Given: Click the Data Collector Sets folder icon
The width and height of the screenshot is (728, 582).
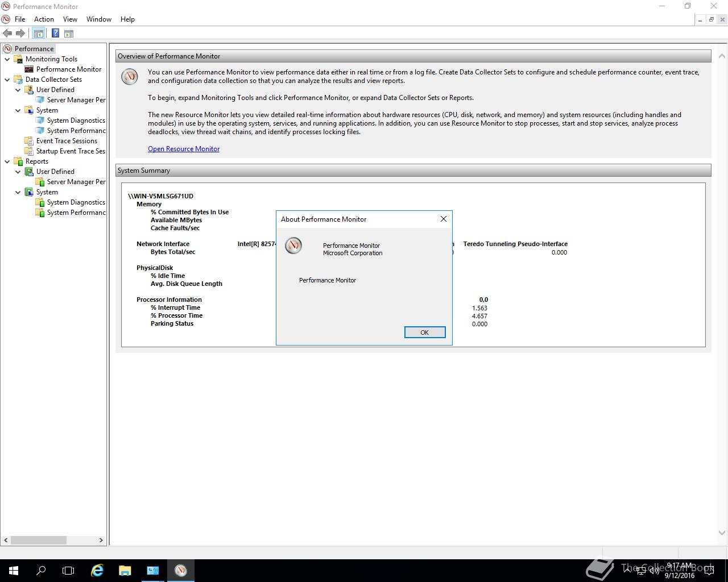Looking at the screenshot, I should coord(18,80).
